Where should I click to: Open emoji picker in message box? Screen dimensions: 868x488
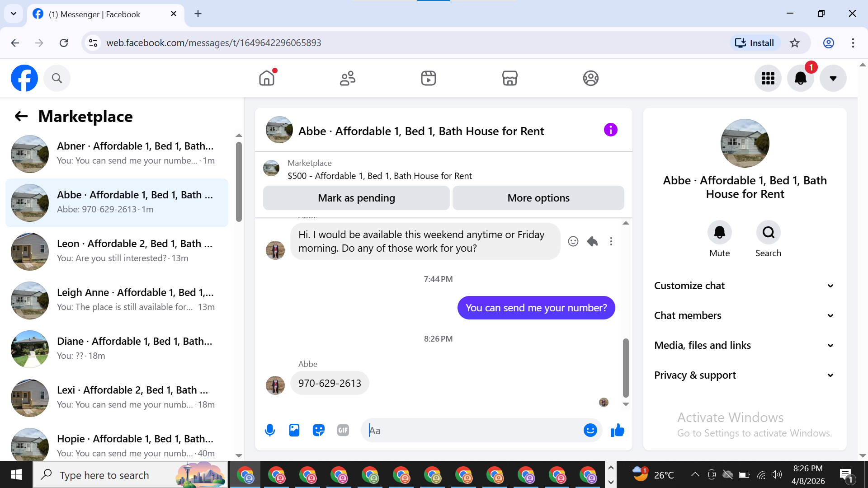[590, 430]
